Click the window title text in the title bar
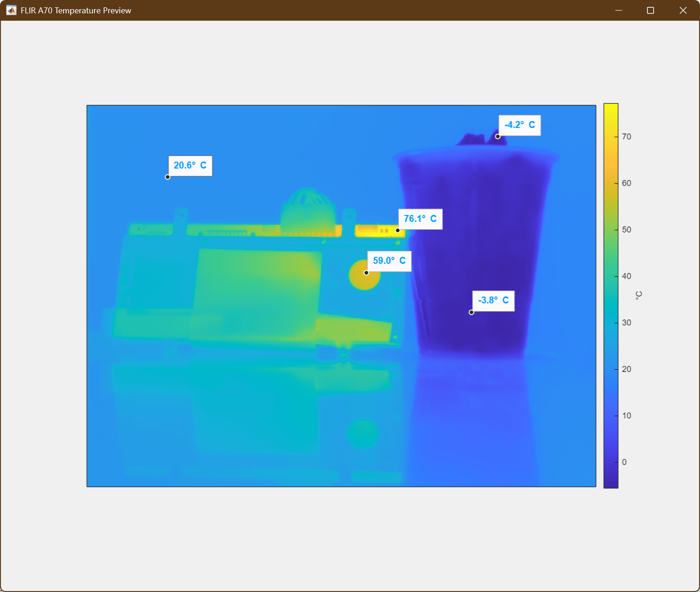The height and width of the screenshot is (592, 700). pyautogui.click(x=76, y=11)
